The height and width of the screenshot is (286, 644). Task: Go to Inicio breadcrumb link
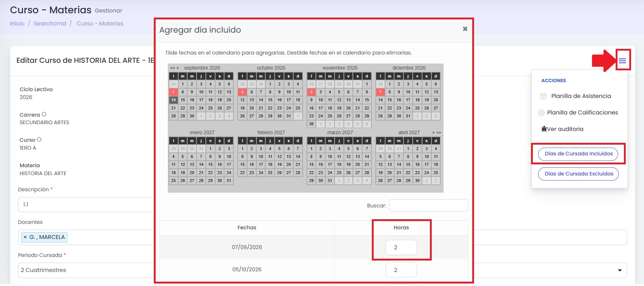coord(17,24)
